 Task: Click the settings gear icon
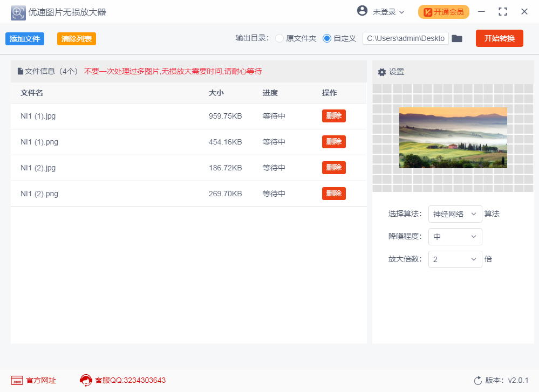(x=382, y=72)
